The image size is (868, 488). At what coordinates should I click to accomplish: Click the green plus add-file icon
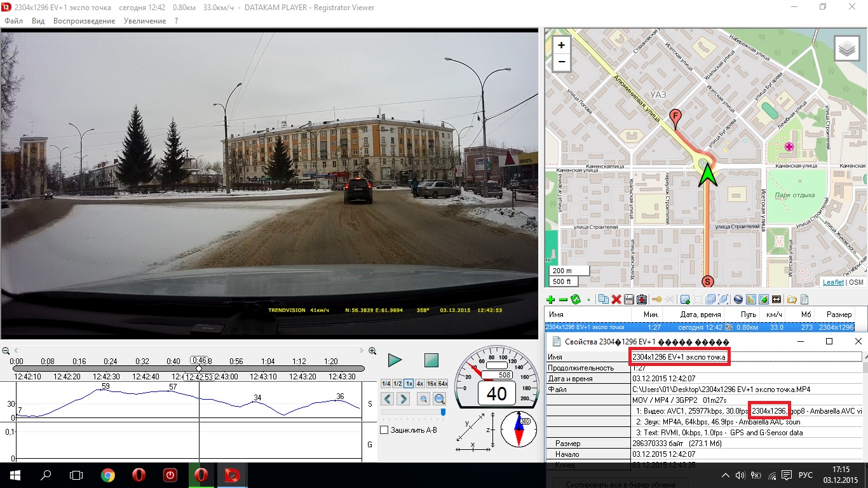(551, 300)
